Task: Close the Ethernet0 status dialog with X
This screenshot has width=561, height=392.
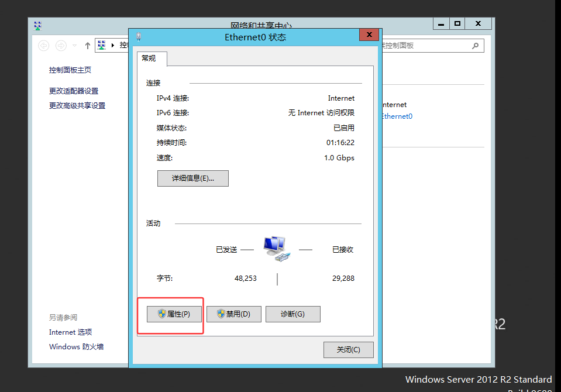Action: tap(369, 35)
